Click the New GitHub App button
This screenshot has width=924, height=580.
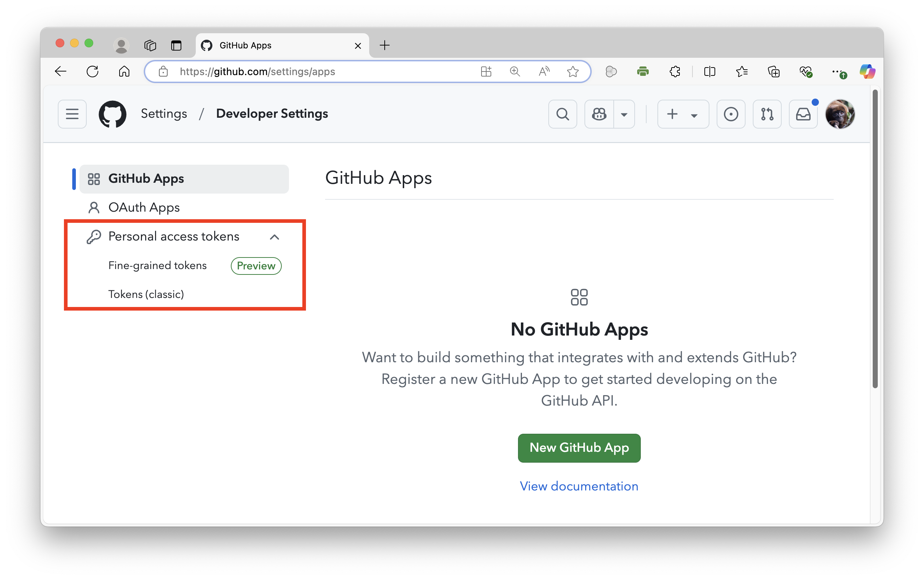(x=579, y=448)
